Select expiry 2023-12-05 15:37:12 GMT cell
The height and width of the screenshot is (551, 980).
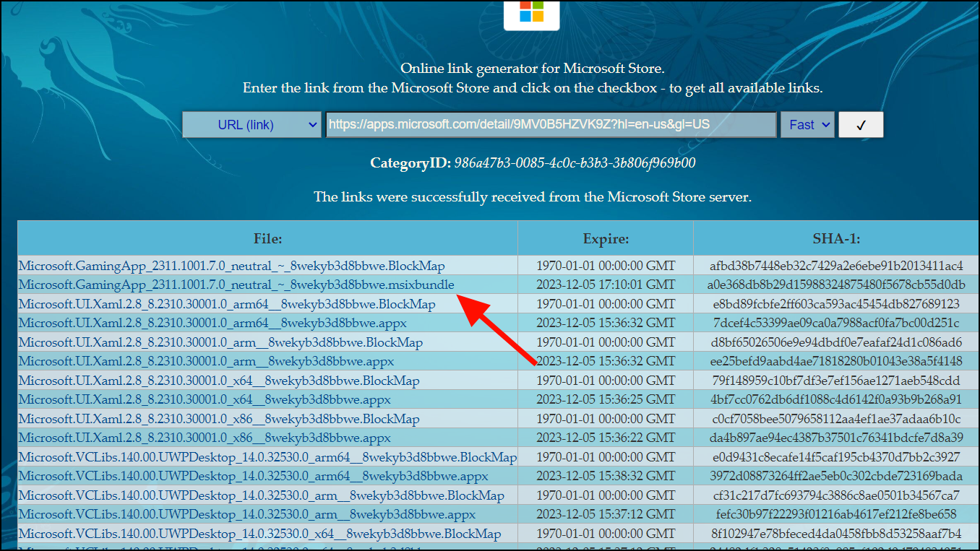[x=606, y=514]
